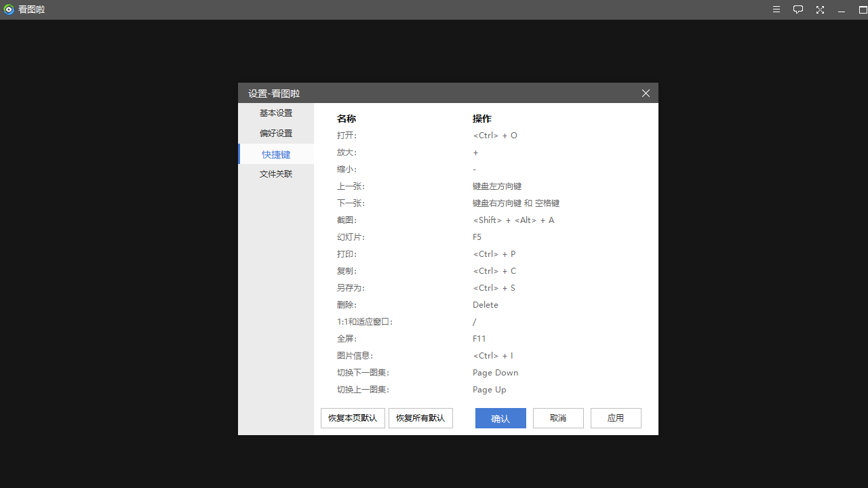Switch to the 基本设置 tab
868x488 pixels.
point(276,113)
